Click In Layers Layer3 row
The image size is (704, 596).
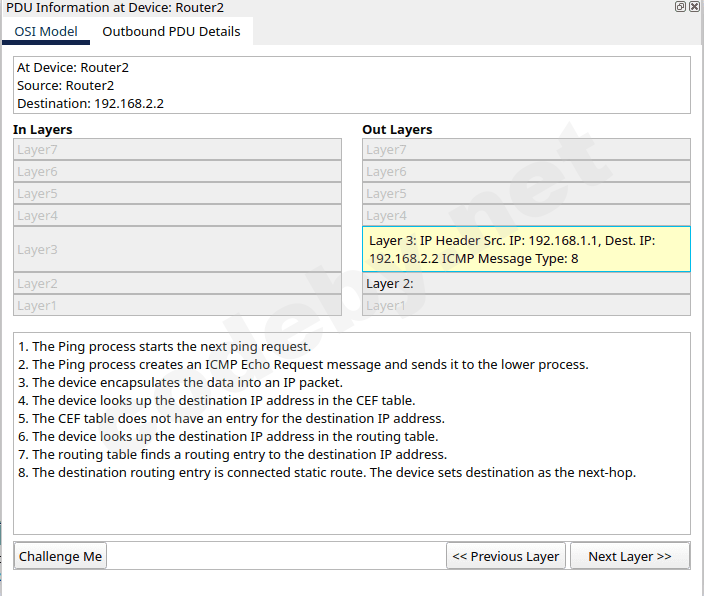coord(177,249)
